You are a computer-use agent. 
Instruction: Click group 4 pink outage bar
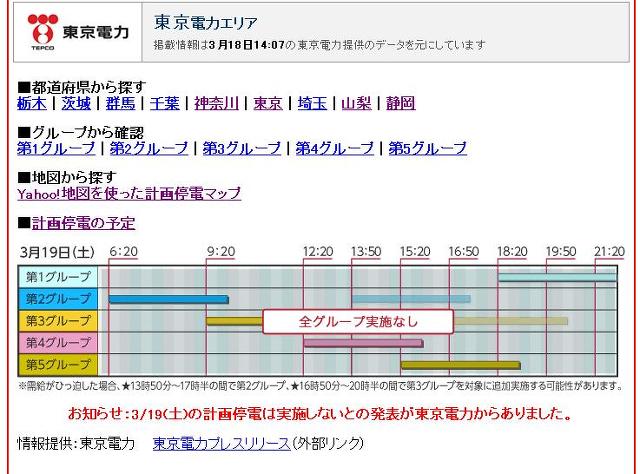pyautogui.click(x=363, y=343)
